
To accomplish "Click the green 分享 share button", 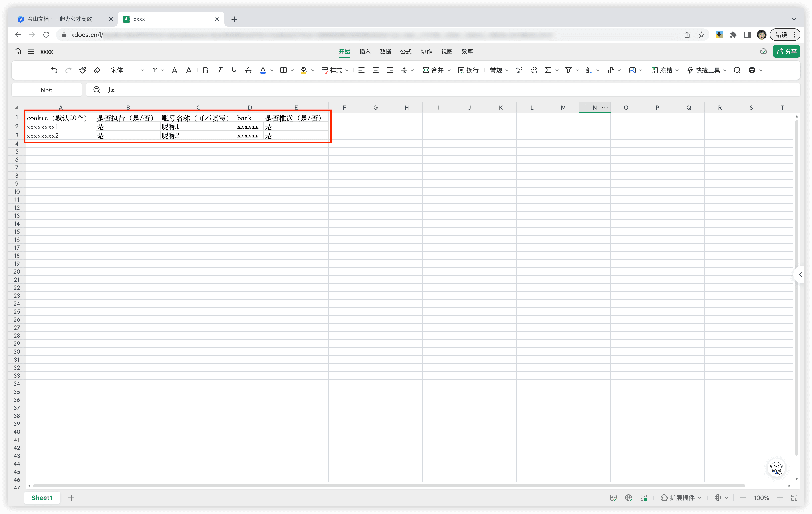I will (786, 51).
